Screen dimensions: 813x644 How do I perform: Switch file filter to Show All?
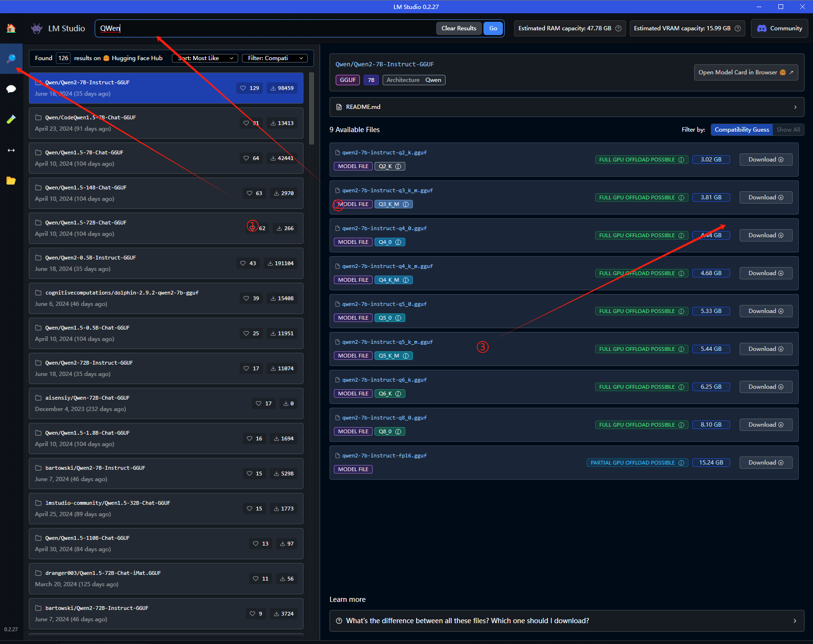[788, 130]
